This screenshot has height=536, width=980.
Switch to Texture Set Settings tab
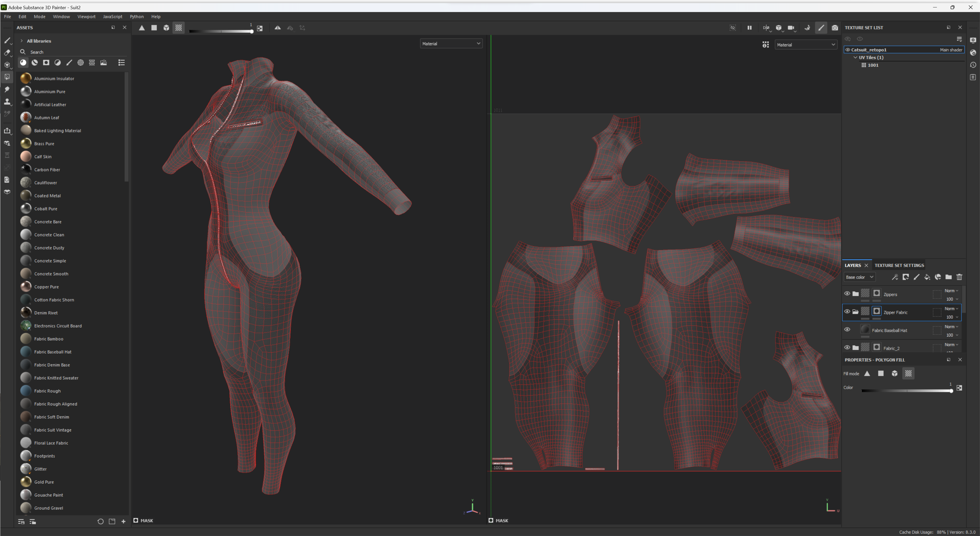click(899, 266)
